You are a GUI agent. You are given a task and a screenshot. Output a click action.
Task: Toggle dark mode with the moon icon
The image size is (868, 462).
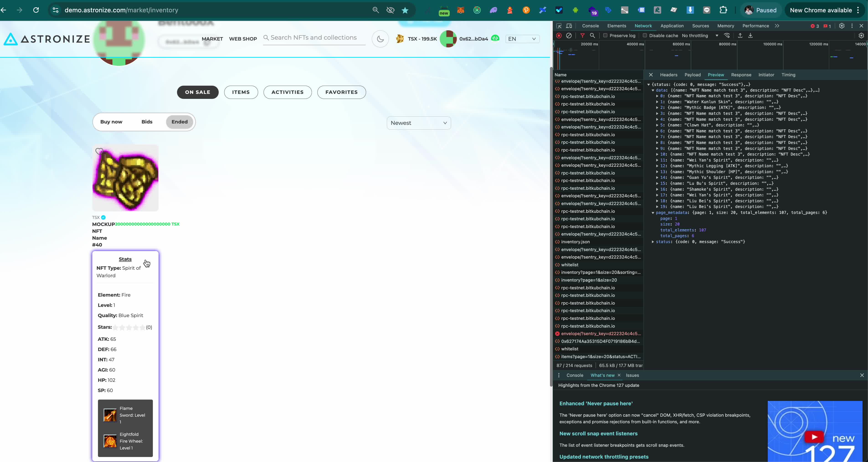[380, 39]
